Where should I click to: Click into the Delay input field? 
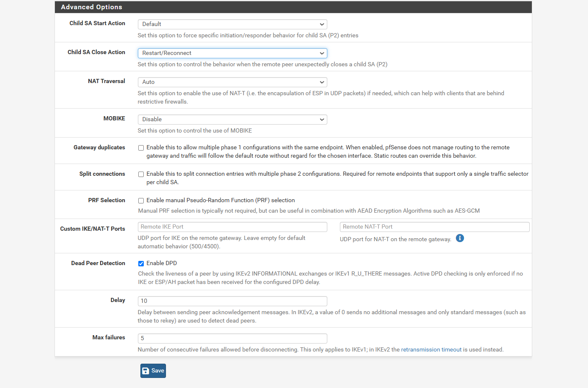(232, 301)
